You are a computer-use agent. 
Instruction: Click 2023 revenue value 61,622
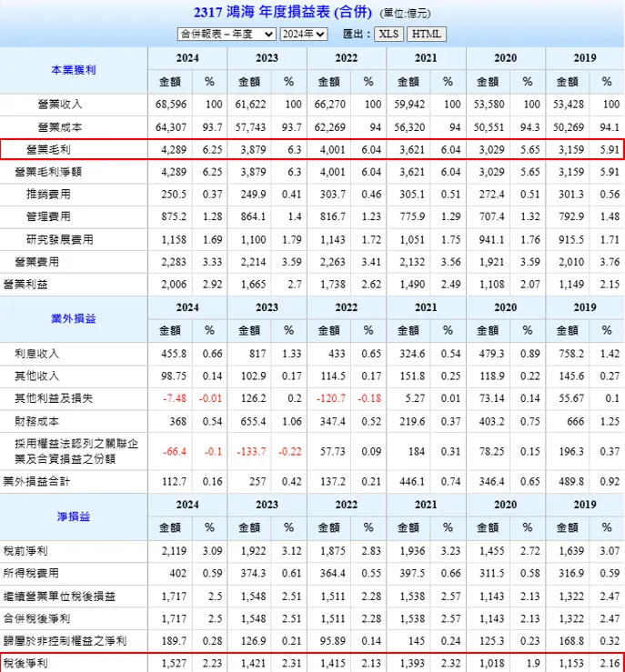coord(250,105)
